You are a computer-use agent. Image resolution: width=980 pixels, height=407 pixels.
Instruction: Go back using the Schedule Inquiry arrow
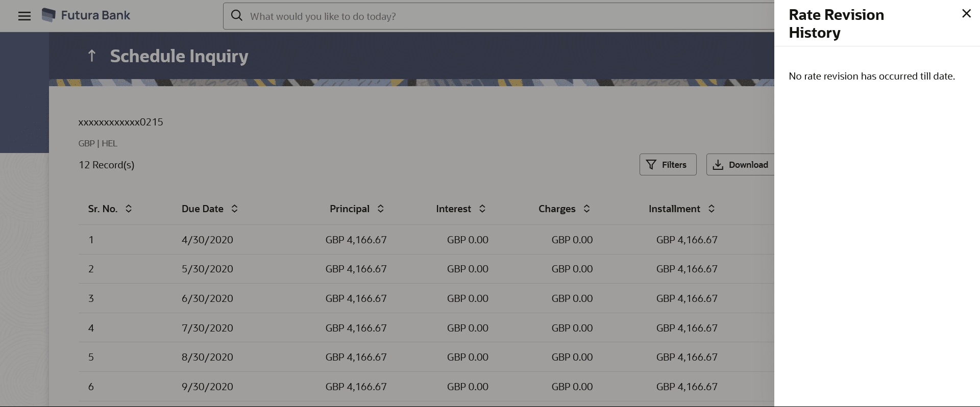(x=92, y=56)
